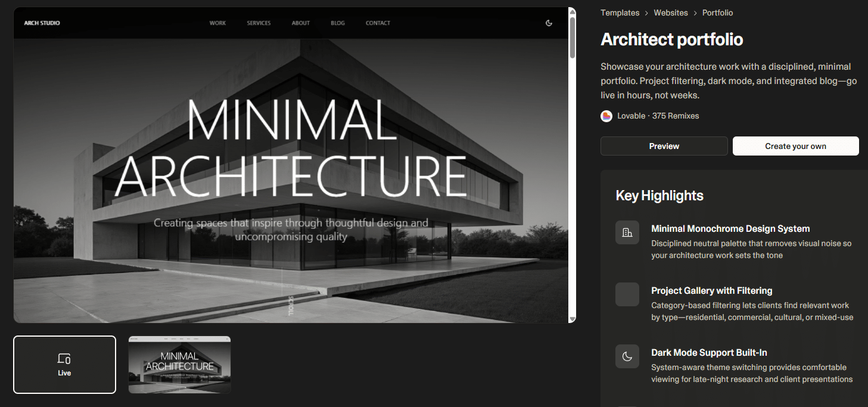Open the WORK menu item in preview
The width and height of the screenshot is (868, 407).
[x=217, y=23]
